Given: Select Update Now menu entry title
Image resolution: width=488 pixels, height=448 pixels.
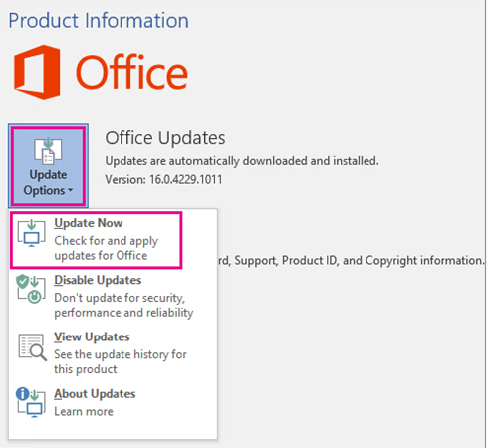Looking at the screenshot, I should pos(89,223).
